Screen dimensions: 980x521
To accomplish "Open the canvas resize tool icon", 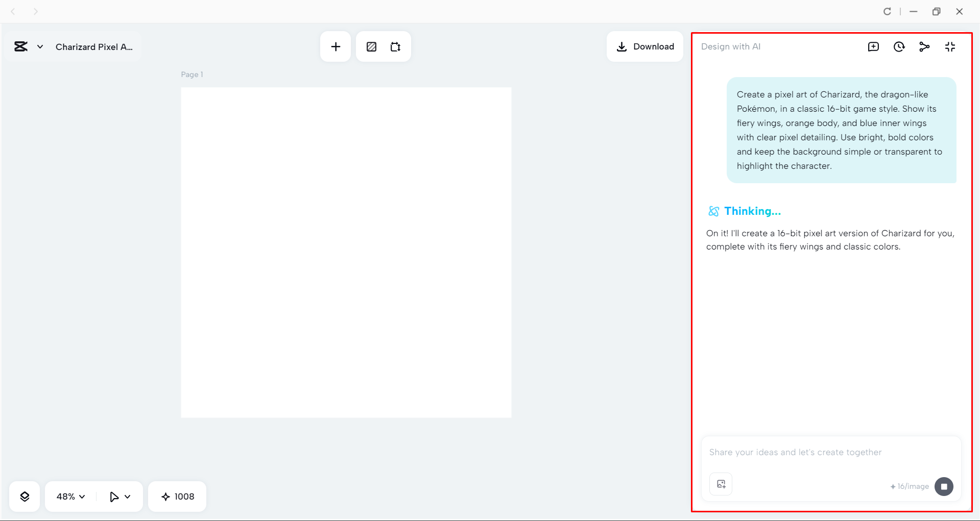I will (x=396, y=47).
